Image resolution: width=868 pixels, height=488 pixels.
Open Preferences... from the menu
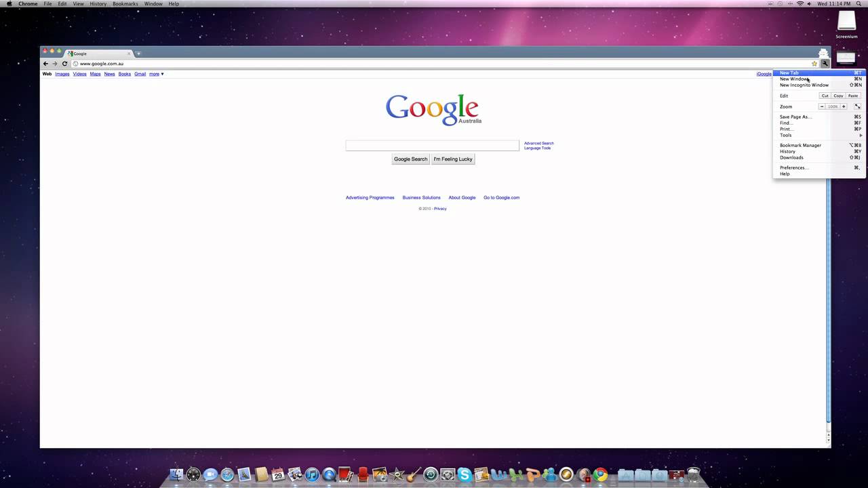(819, 167)
